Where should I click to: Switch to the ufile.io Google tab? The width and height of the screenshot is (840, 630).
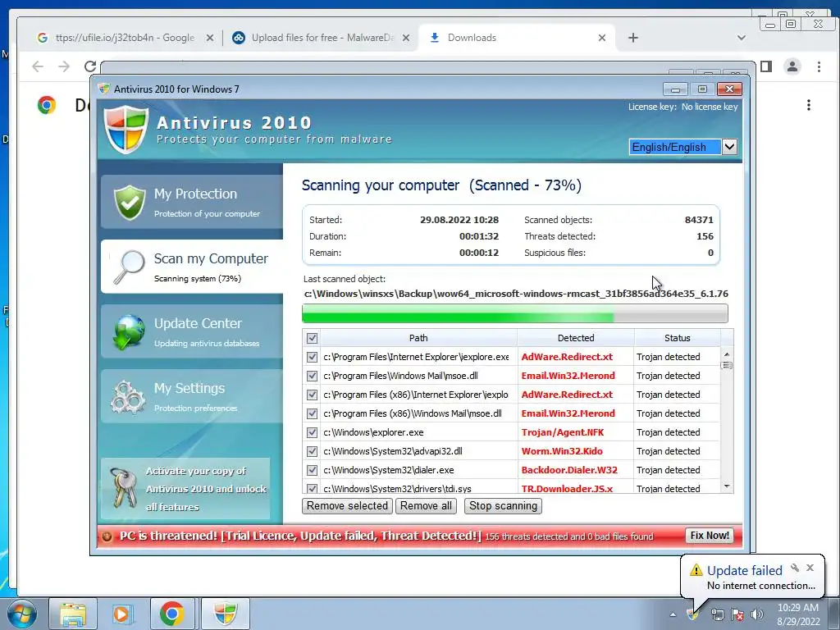click(126, 38)
